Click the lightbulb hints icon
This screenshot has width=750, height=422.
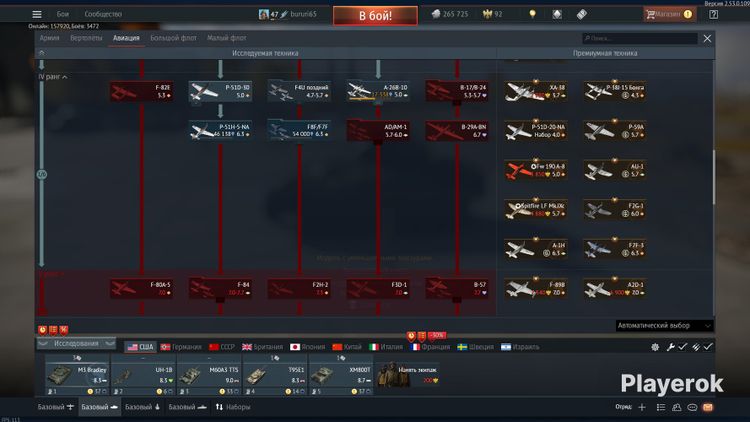532,15
